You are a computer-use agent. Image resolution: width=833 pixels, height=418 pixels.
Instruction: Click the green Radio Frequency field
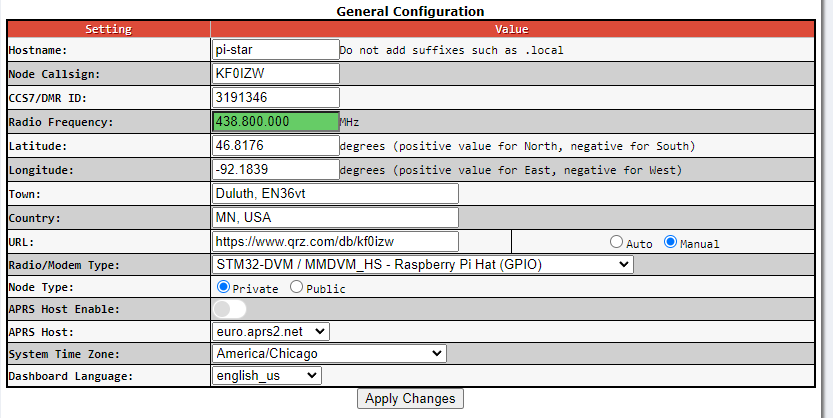pyautogui.click(x=276, y=121)
